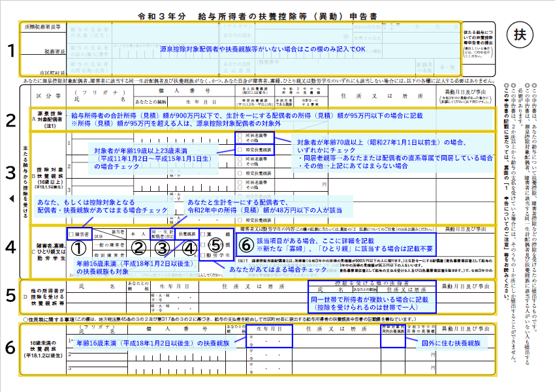Click the 本人 column header in section C
Screen dimensions: 555x392
click(138, 234)
